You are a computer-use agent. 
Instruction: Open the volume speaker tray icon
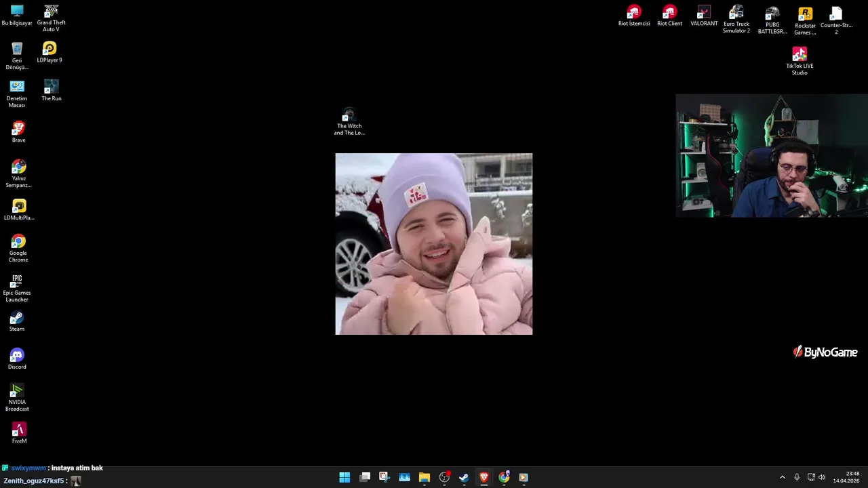click(x=822, y=477)
